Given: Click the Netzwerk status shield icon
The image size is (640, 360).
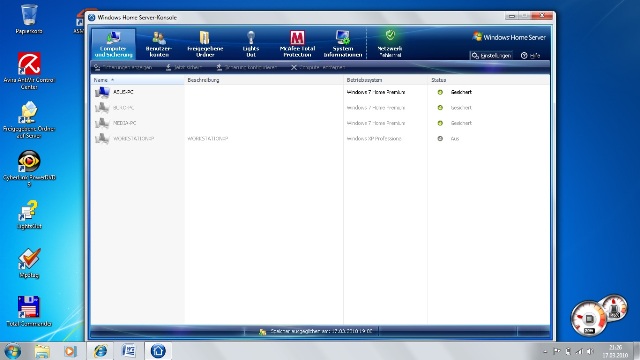Looking at the screenshot, I should point(390,35).
